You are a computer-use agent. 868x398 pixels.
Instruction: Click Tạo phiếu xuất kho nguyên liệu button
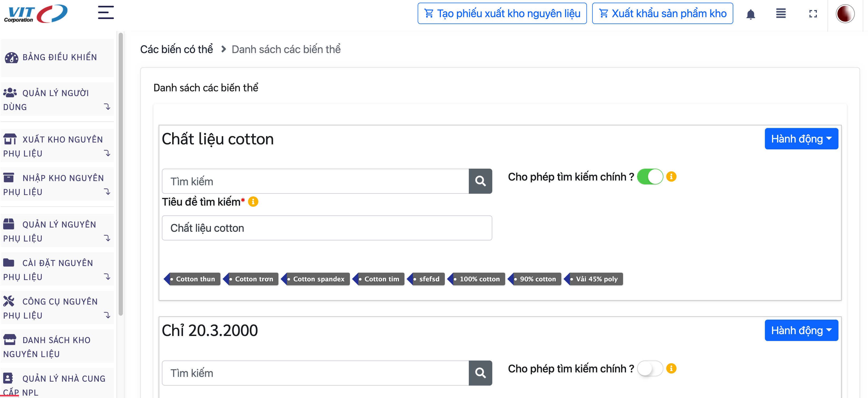[x=502, y=13]
